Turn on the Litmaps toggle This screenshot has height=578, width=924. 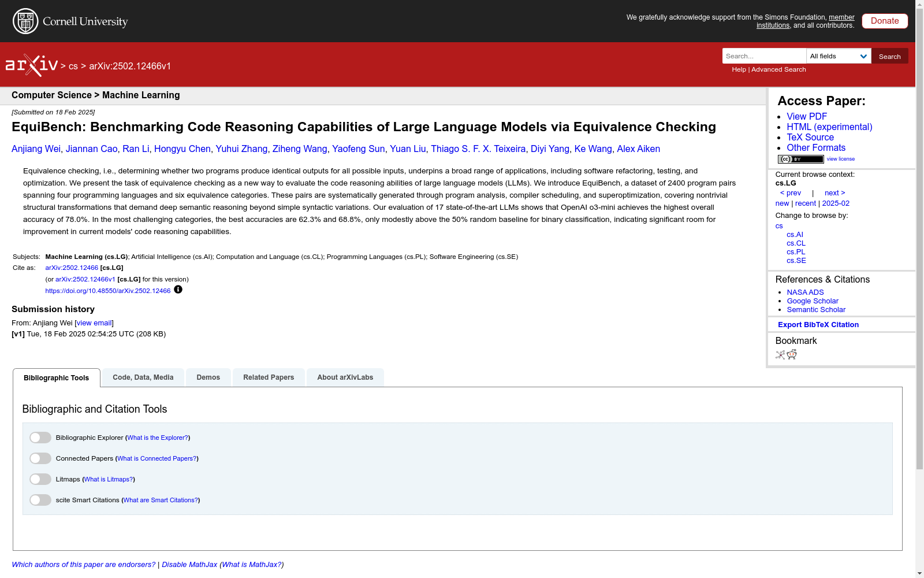[x=40, y=479]
